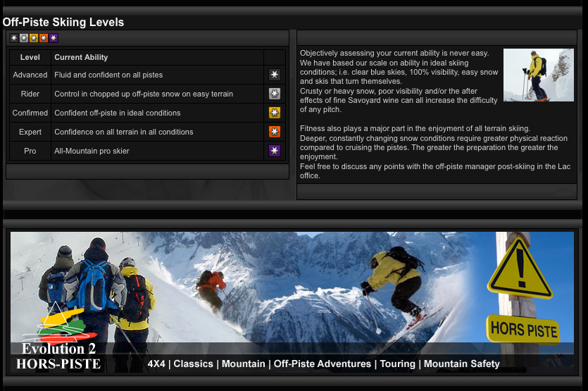Screen dimensions: 588x391
Task: Click the Evolution 2 Hors-Piste logo
Action: click(x=59, y=337)
